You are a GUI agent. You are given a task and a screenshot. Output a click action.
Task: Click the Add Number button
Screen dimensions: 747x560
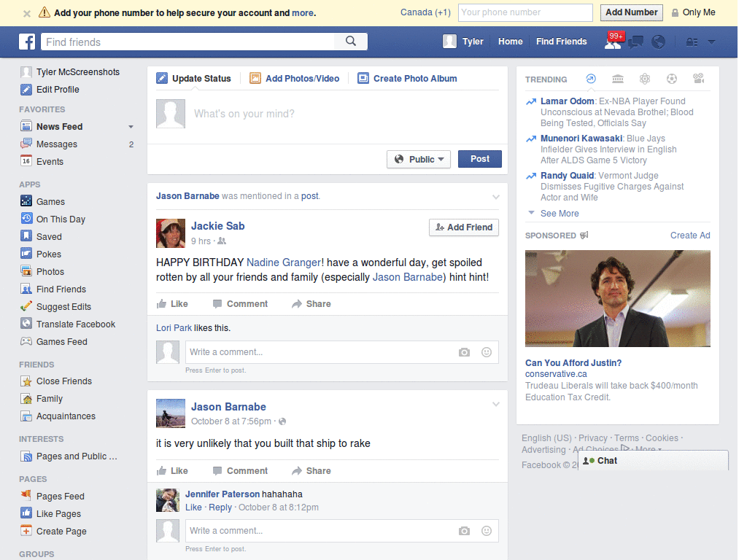[631, 12]
